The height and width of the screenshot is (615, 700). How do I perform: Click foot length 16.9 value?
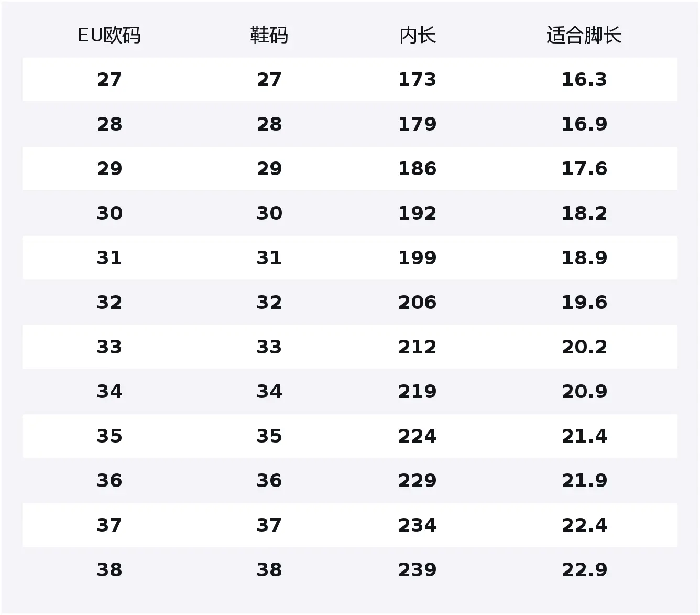pos(584,124)
